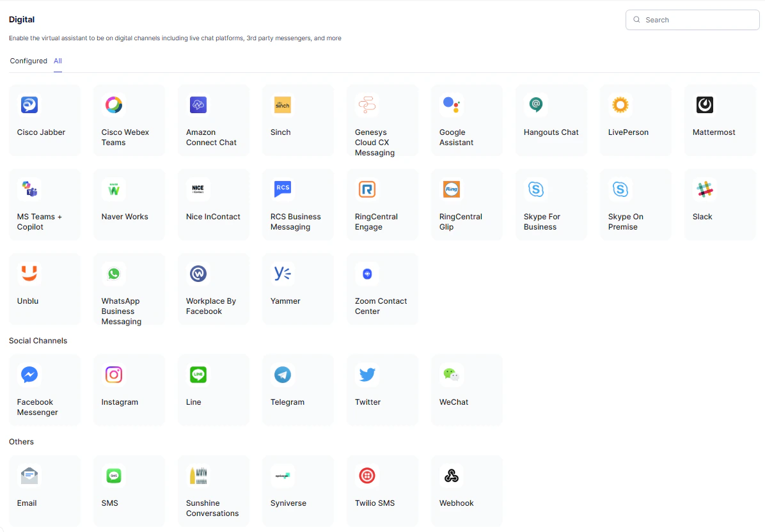
Task: Choose the Amazon Connect Chat icon
Action: 198,105
